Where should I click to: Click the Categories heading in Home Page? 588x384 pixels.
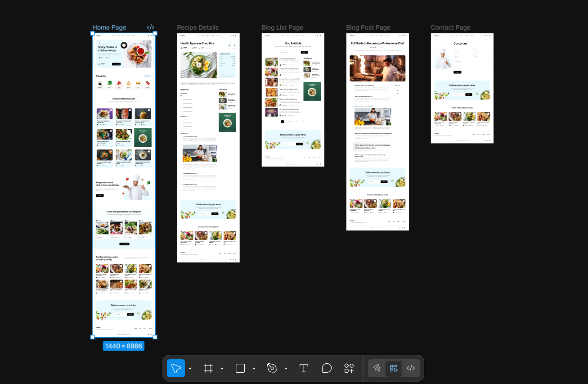[x=101, y=76]
